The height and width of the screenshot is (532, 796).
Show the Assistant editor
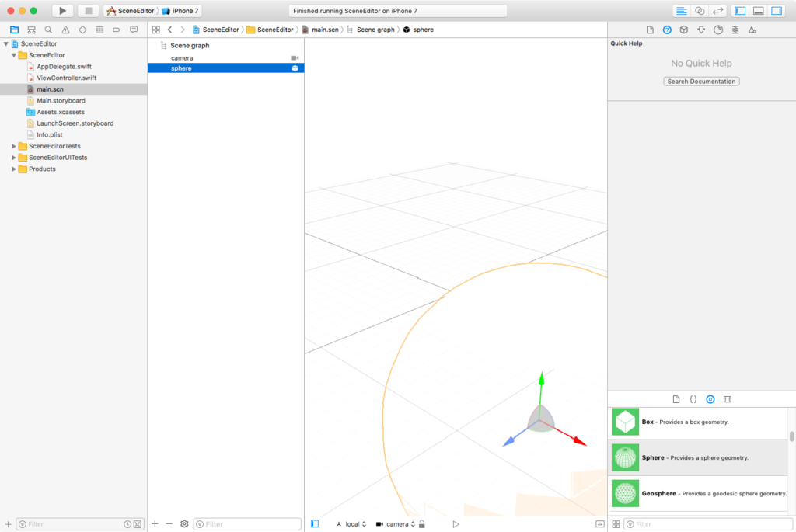click(x=700, y=11)
